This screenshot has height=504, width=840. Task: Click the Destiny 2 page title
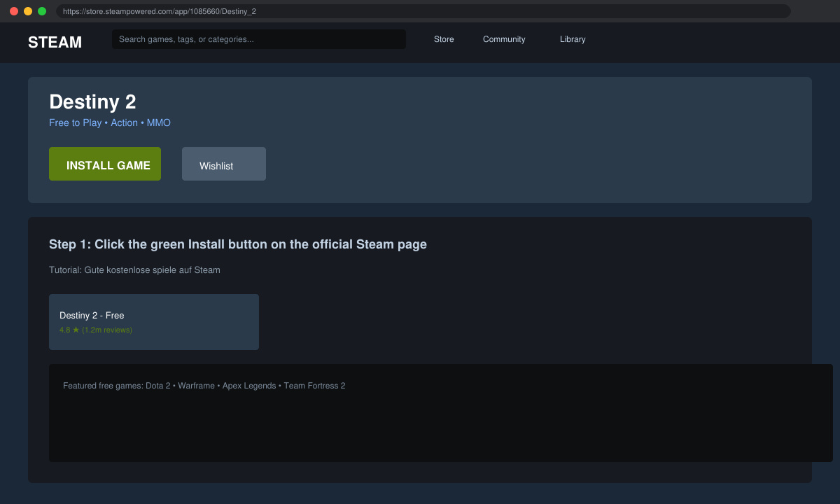click(x=92, y=102)
